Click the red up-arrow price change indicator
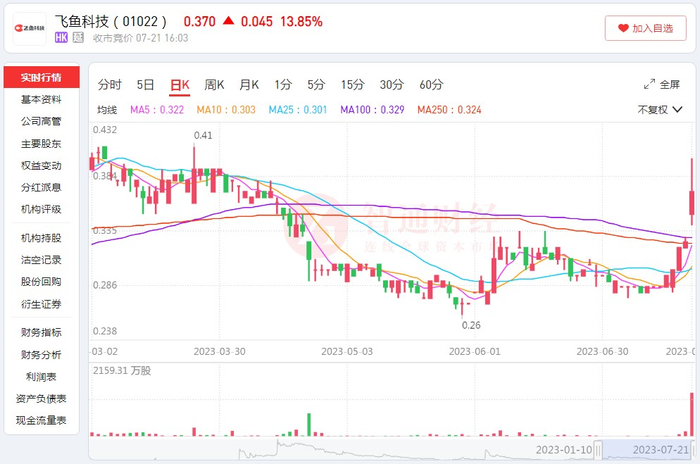 click(229, 21)
